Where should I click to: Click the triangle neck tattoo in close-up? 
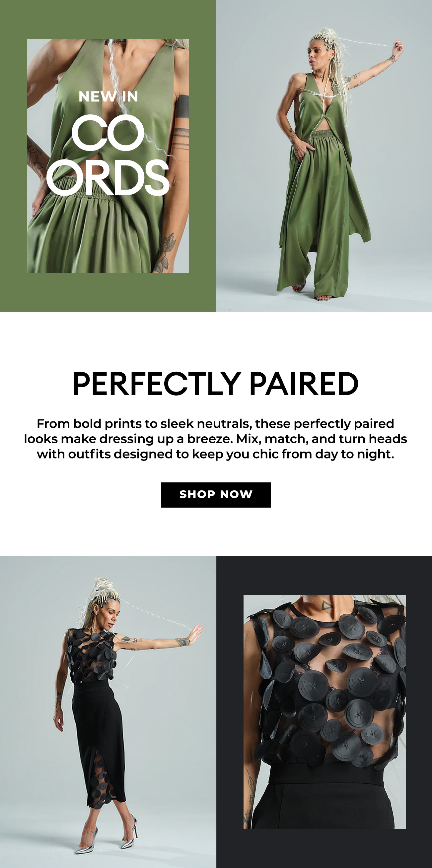(326, 606)
